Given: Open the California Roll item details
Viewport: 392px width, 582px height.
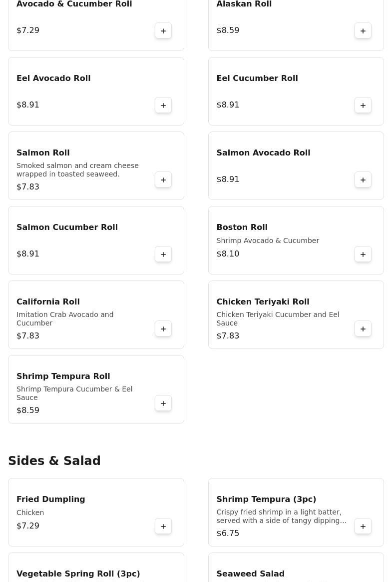Looking at the screenshot, I should coord(48,302).
